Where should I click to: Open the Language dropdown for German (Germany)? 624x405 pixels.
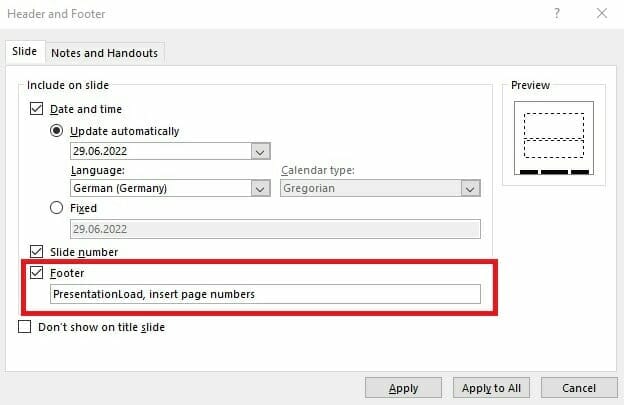coord(260,188)
